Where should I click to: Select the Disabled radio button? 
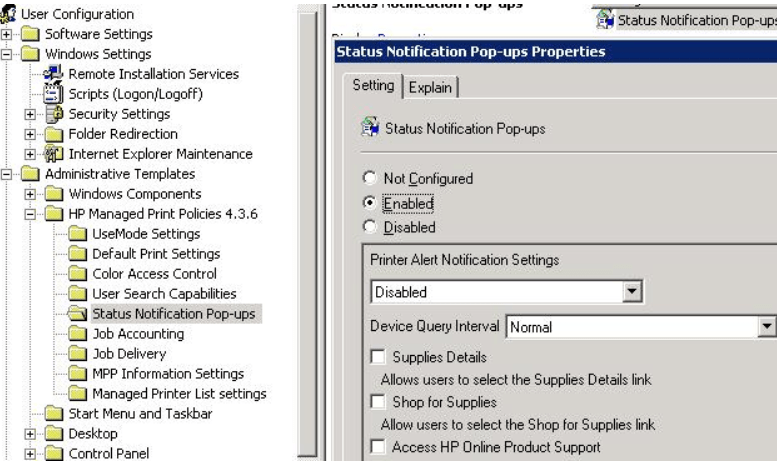coord(369,227)
